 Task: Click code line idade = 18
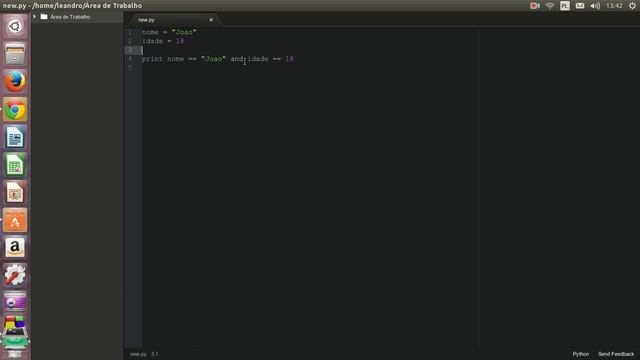click(x=163, y=41)
